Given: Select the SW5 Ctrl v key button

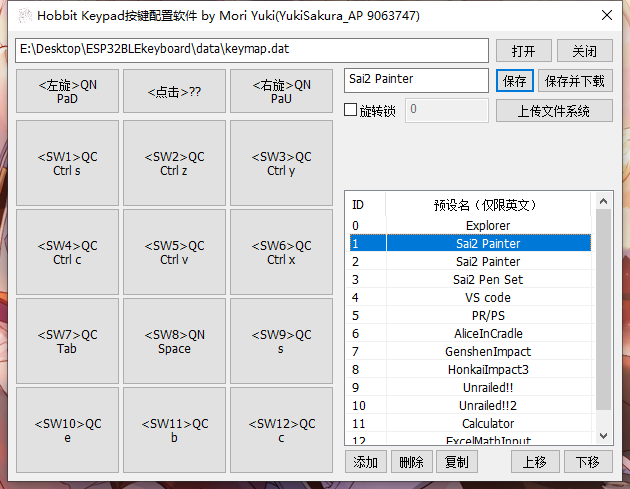Looking at the screenshot, I should pyautogui.click(x=174, y=253).
